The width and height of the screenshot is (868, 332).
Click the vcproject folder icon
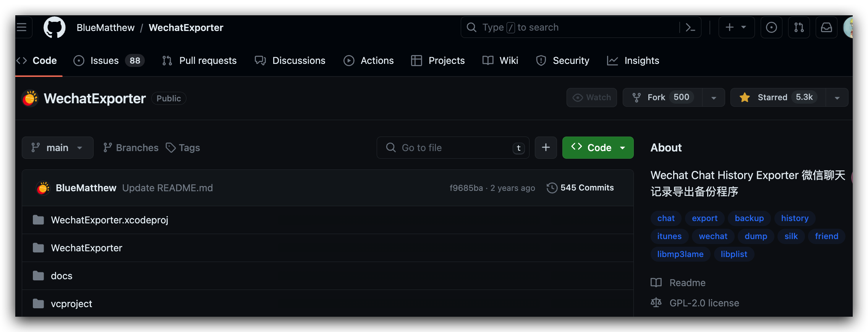pyautogui.click(x=38, y=304)
